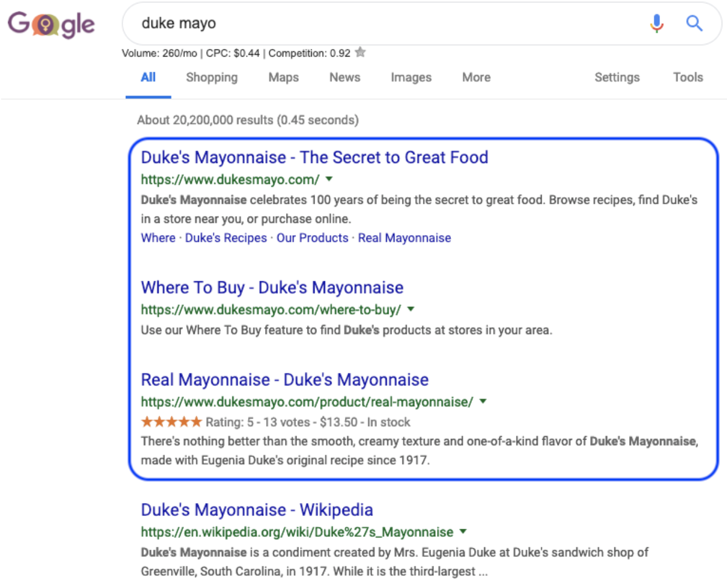Click the dukesmayo.com/where-to-buy/ URL text
The width and height of the screenshot is (727, 588).
pos(271,310)
